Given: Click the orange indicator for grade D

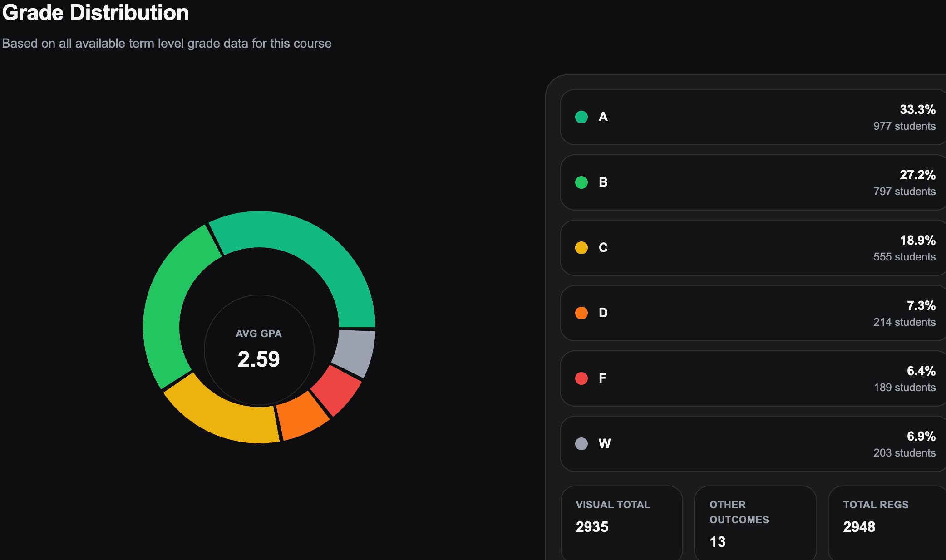Looking at the screenshot, I should (x=581, y=313).
